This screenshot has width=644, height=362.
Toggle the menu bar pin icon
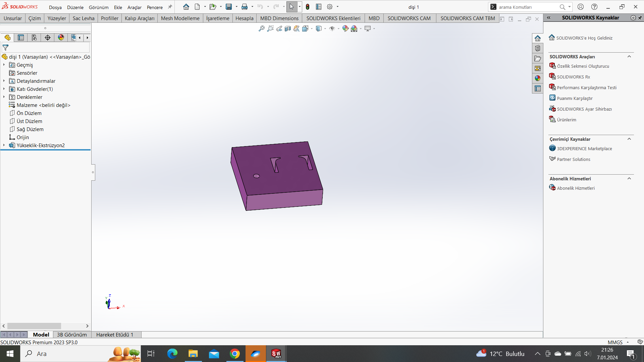click(170, 7)
